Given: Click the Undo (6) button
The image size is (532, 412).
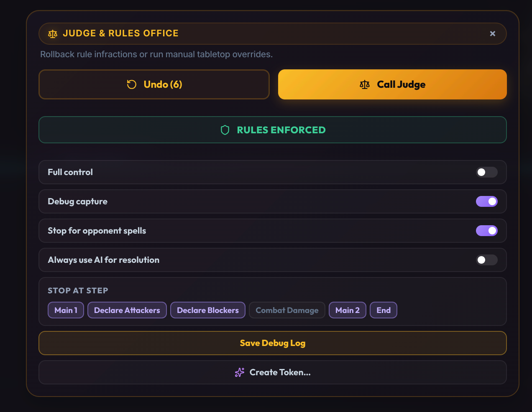Looking at the screenshot, I should 154,84.
